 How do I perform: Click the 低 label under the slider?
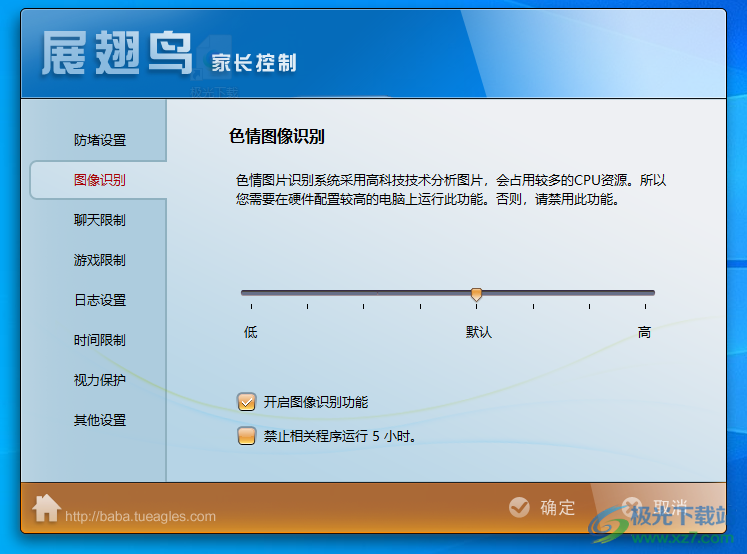[x=251, y=332]
